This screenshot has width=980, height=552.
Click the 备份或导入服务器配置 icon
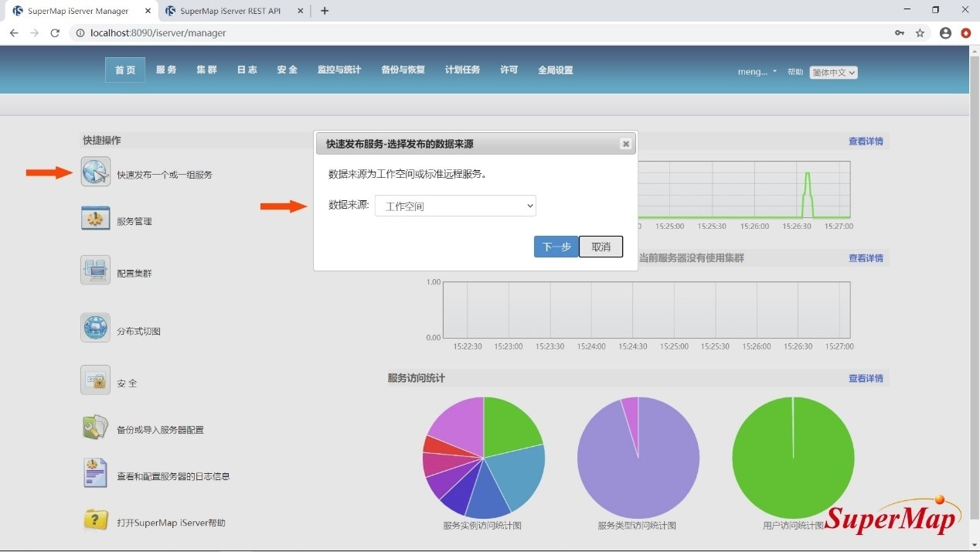(x=96, y=428)
